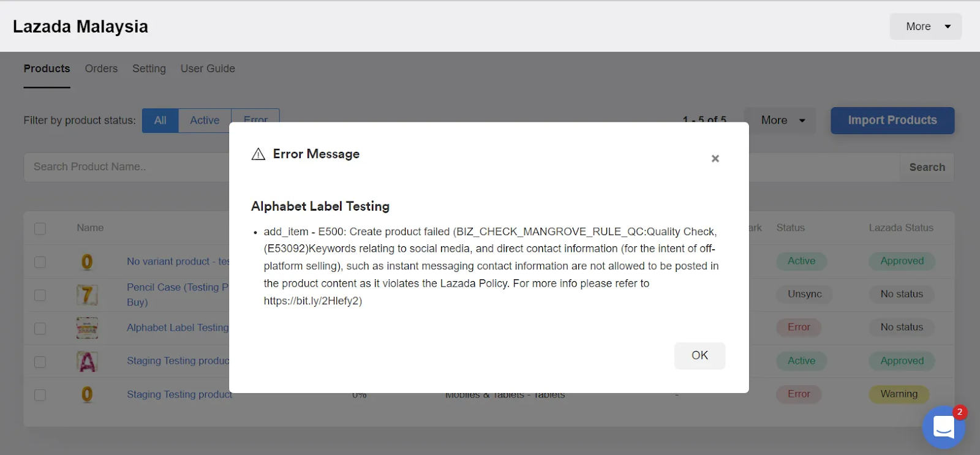Click the letter A icon beside Staging Testing product
980x455 pixels.
coord(86,361)
